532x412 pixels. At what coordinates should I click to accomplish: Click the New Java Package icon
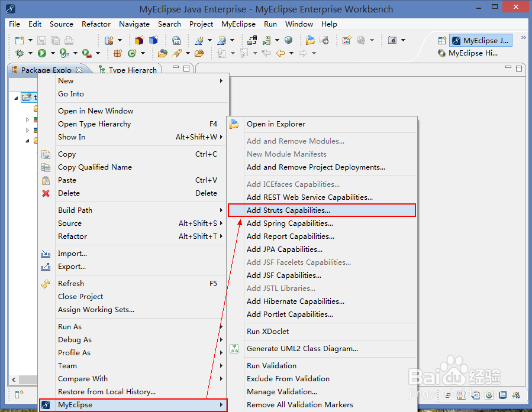118,53
